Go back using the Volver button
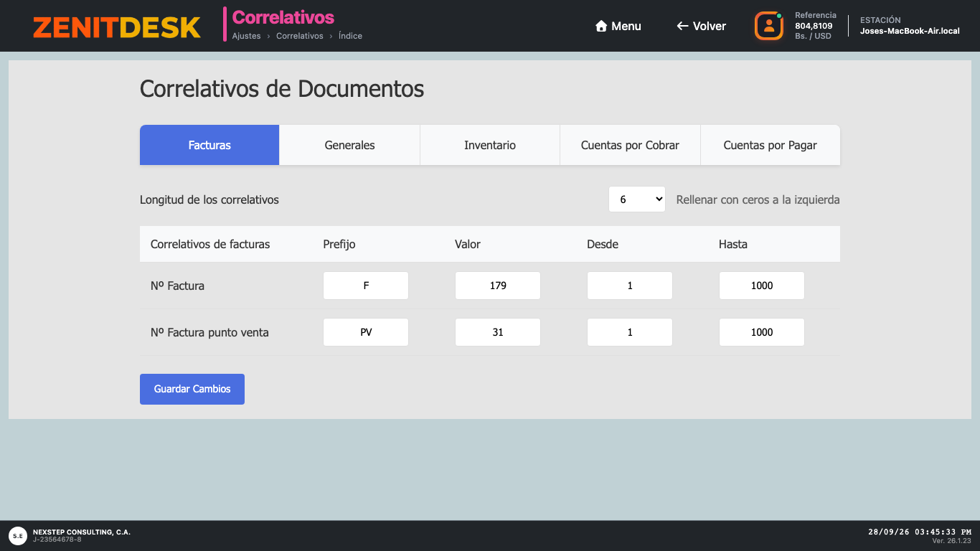Image resolution: width=980 pixels, height=551 pixels. (701, 26)
